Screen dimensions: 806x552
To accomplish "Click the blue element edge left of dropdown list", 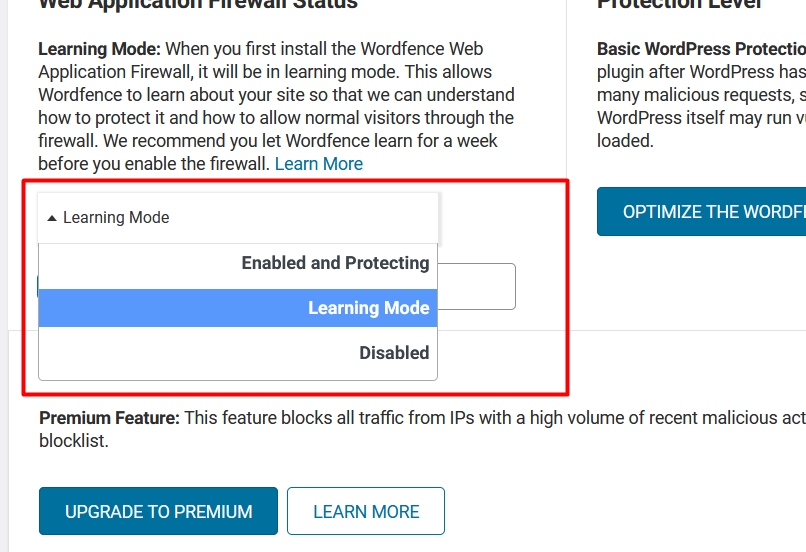I will (38, 286).
